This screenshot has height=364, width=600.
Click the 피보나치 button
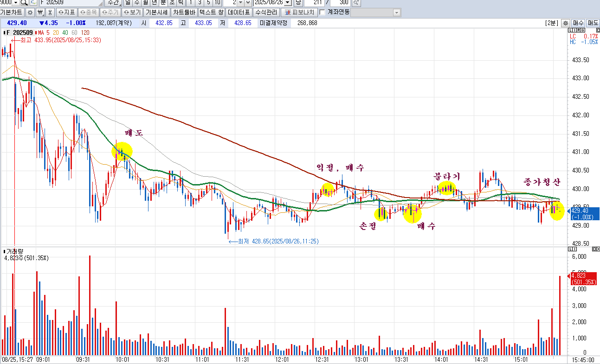click(299, 13)
